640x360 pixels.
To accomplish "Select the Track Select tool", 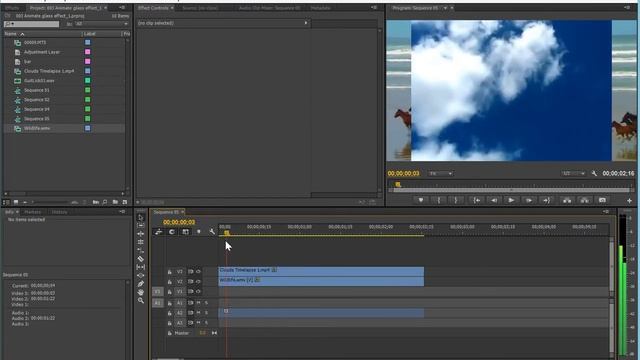I will click(x=141, y=225).
